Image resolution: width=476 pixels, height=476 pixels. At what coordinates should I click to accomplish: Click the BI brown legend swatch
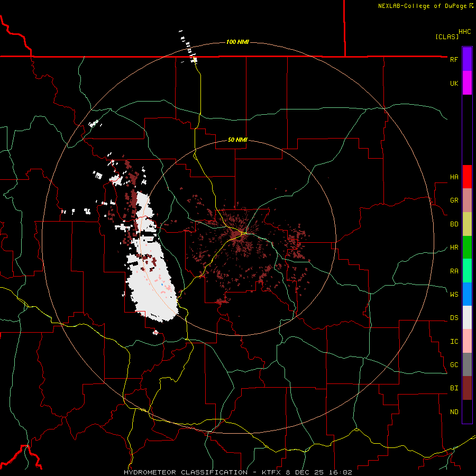467,388
